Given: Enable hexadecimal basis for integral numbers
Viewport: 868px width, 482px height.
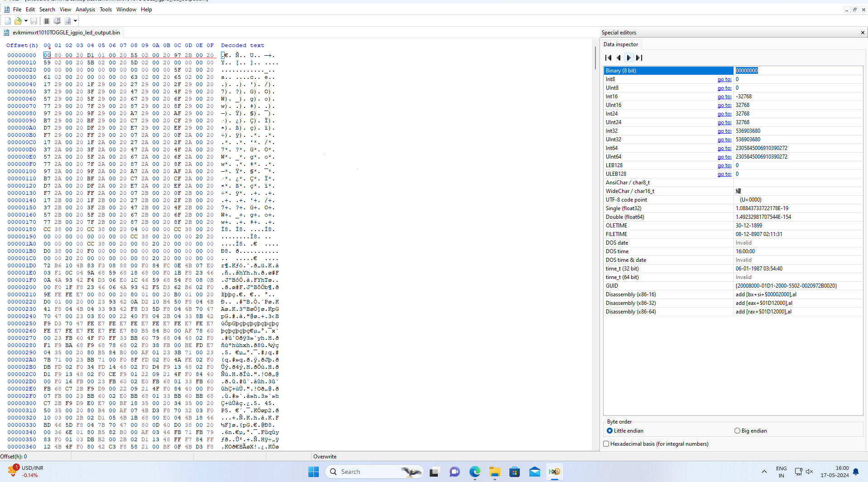Looking at the screenshot, I should pos(606,443).
